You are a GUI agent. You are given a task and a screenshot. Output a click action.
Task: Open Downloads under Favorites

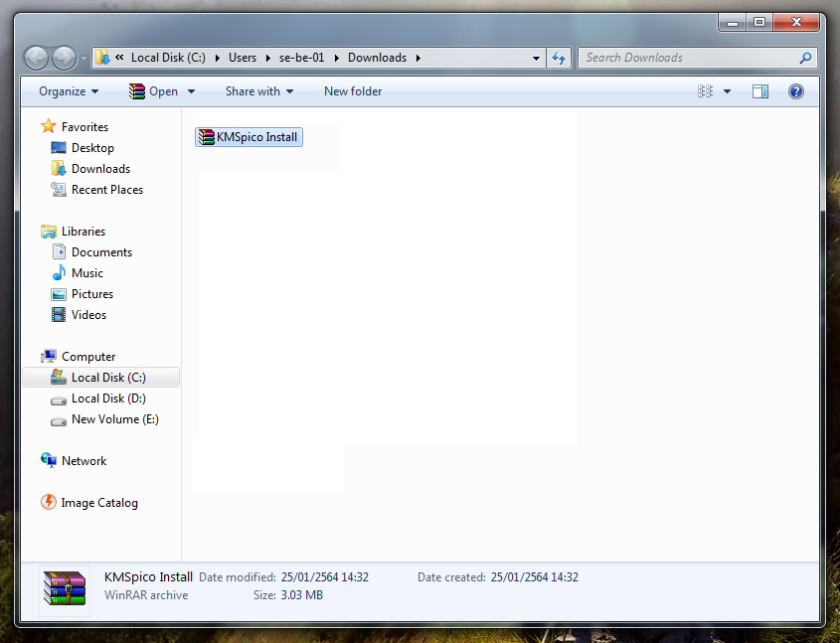point(100,169)
